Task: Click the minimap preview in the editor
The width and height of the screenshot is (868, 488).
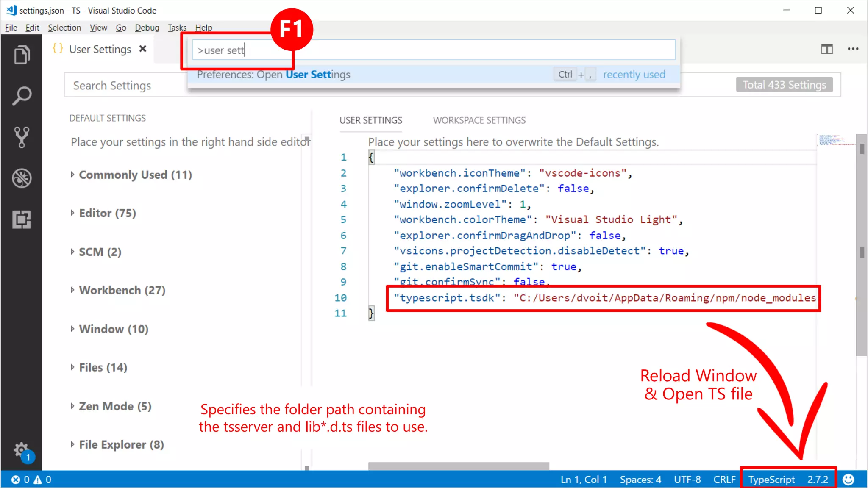Action: pos(836,140)
